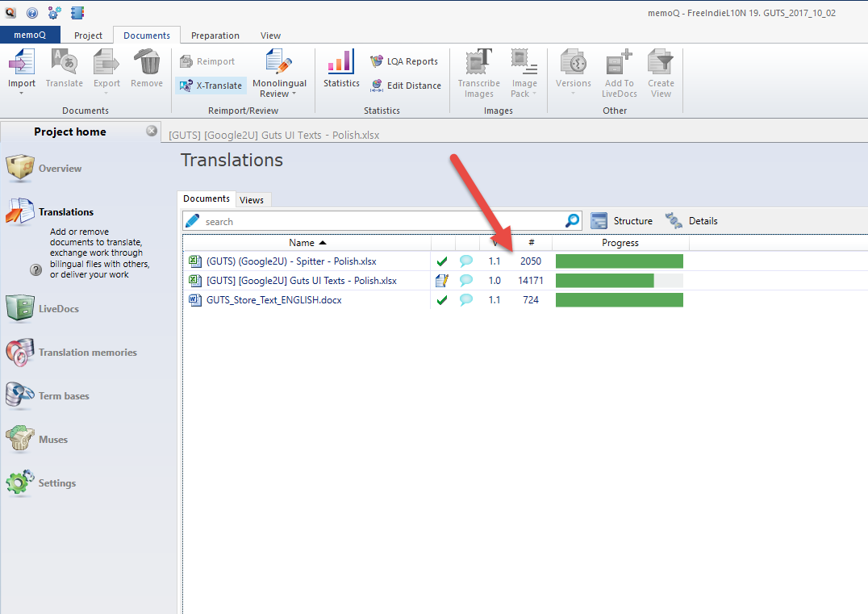Click progress bar of Guts UI Texts
The width and height of the screenshot is (868, 614).
point(620,281)
